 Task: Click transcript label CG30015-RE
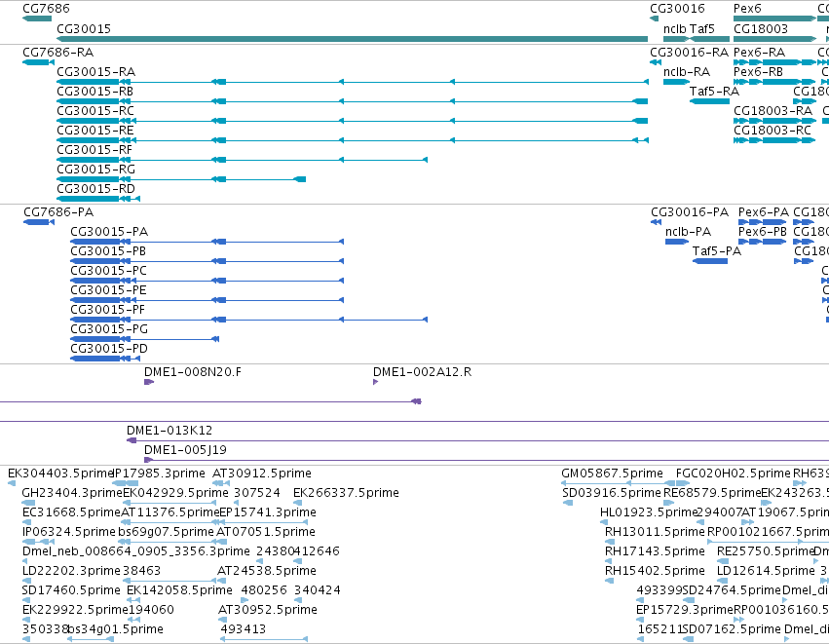[95, 131]
